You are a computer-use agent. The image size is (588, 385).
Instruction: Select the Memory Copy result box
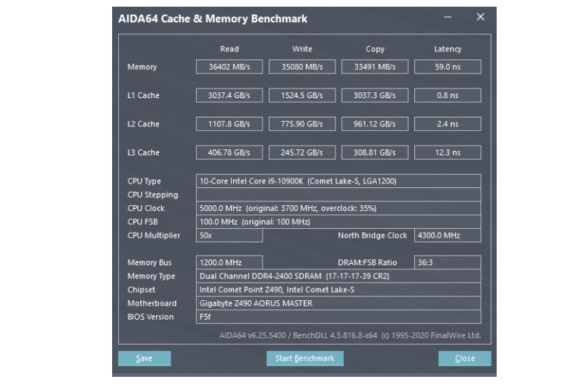click(x=374, y=67)
